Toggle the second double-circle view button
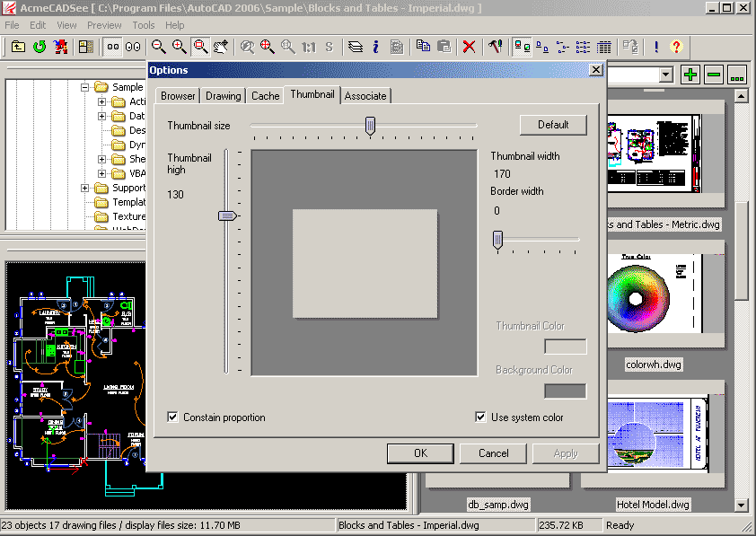Image resolution: width=756 pixels, height=536 pixels. [x=133, y=47]
